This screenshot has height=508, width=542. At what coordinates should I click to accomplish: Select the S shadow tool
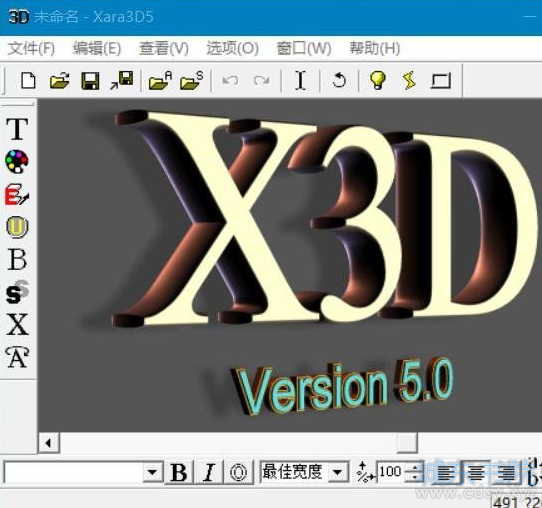click(17, 292)
